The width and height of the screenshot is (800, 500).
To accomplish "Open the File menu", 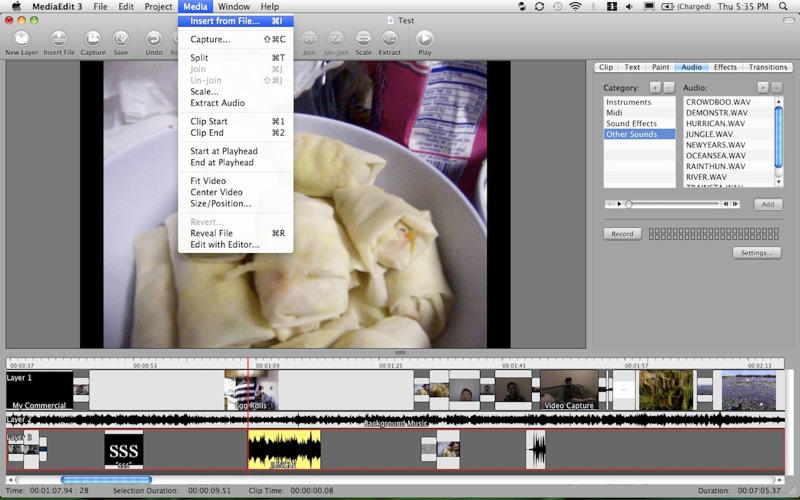I will [x=101, y=7].
